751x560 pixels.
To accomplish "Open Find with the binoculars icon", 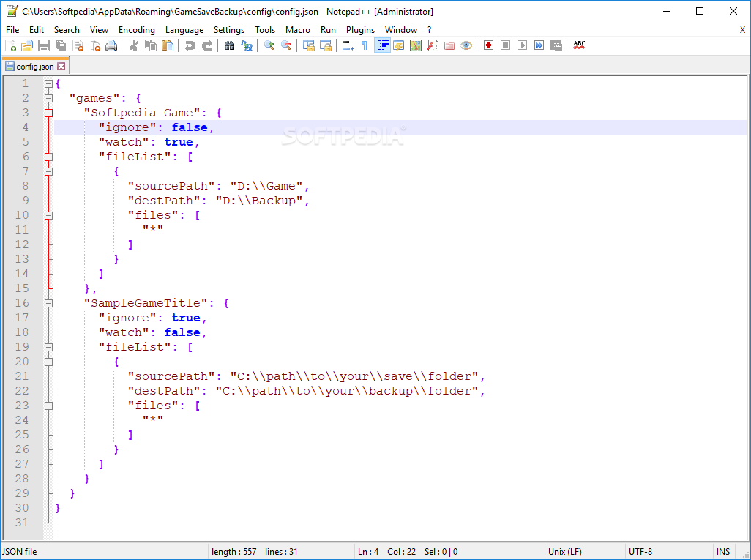I will click(229, 45).
